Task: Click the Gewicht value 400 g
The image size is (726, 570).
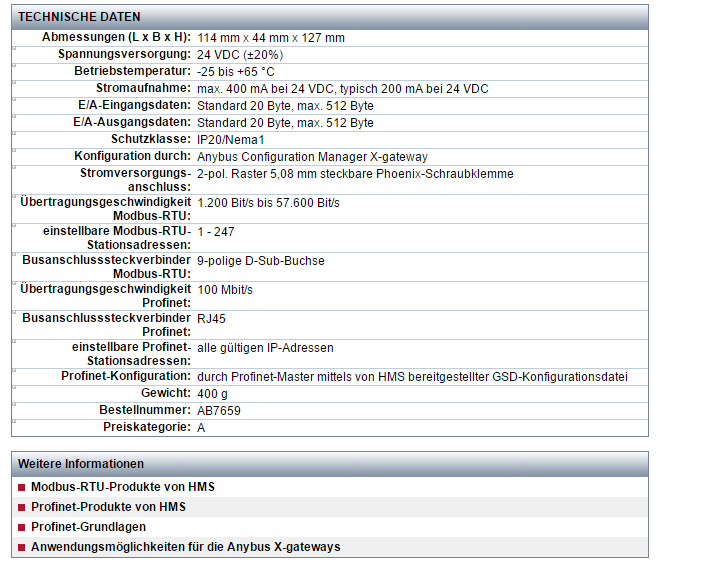Action: 212,394
